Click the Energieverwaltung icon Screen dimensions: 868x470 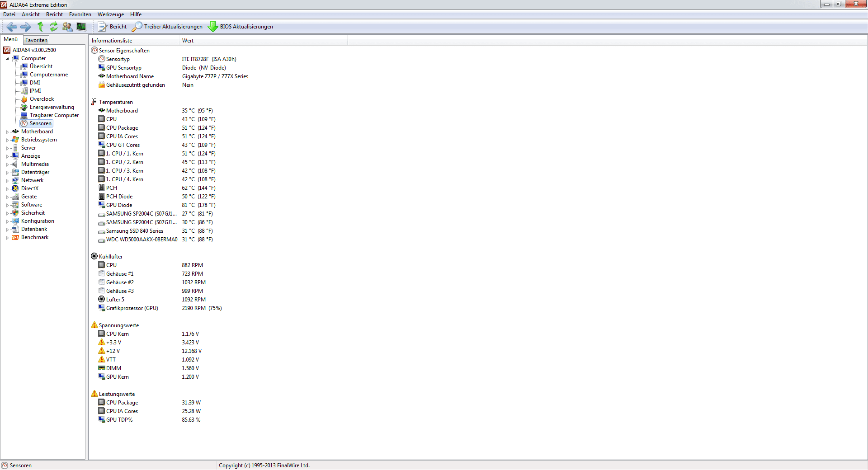24,107
